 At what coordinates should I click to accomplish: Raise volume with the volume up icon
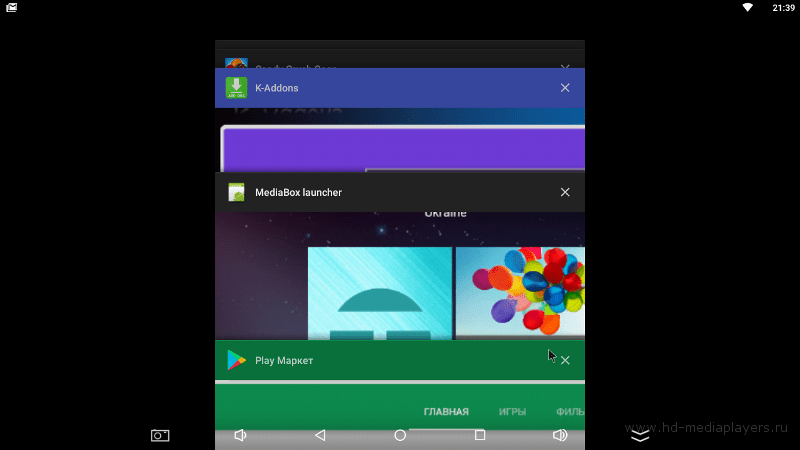[x=560, y=435]
